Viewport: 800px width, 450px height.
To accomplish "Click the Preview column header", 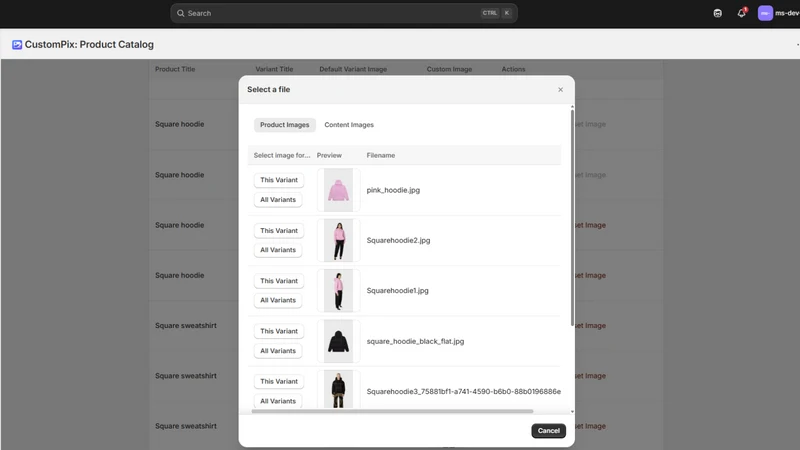I will [x=329, y=156].
